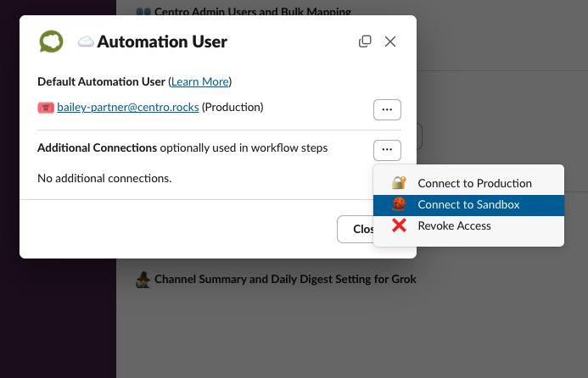The image size is (588, 378).
Task: Open Centro Admin Users and Bulk Mapping
Action: [253, 11]
